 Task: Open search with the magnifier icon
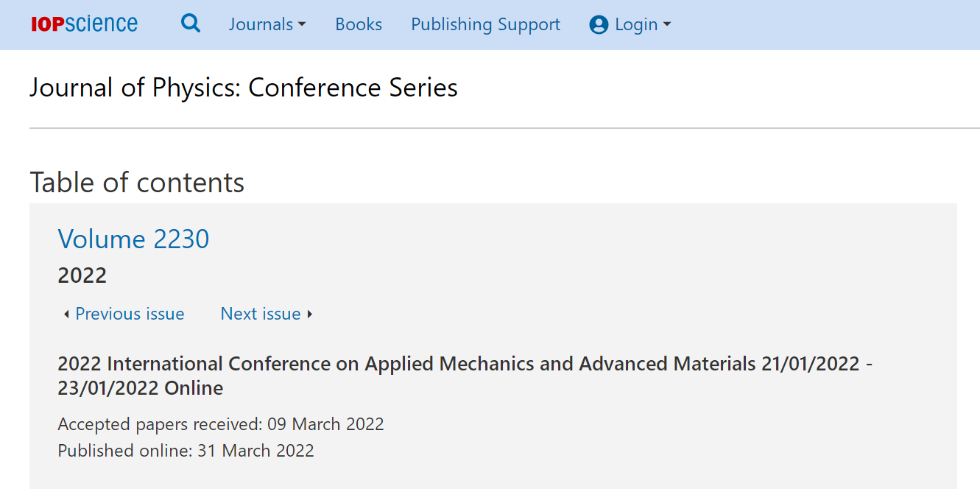pyautogui.click(x=191, y=24)
